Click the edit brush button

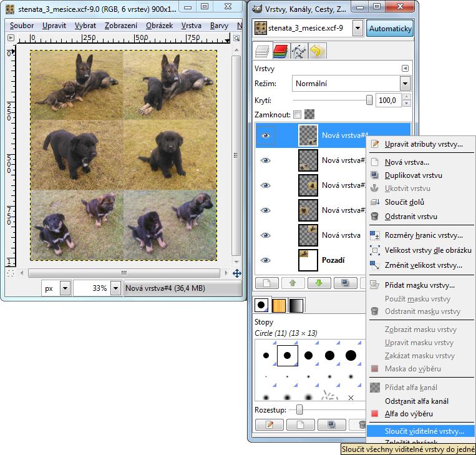click(x=270, y=424)
